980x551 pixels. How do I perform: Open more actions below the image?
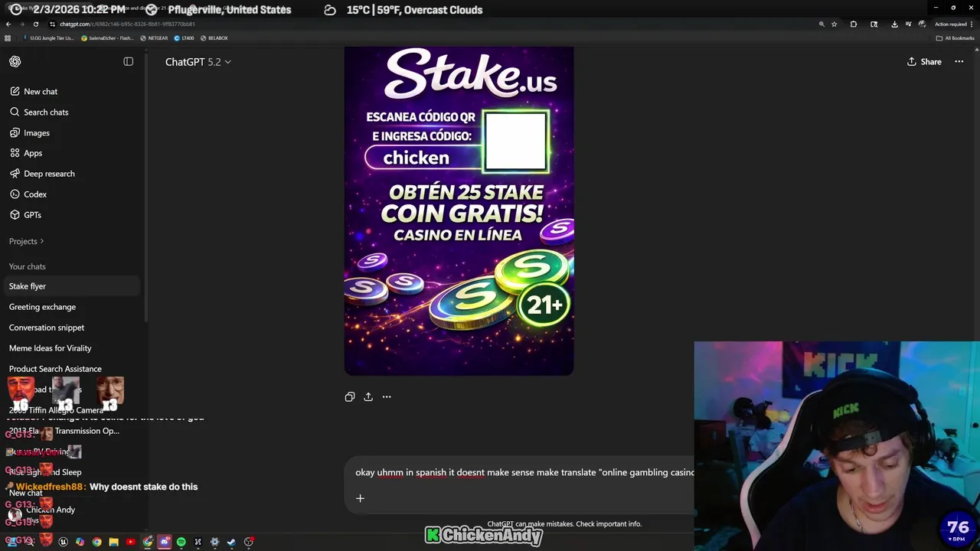click(x=387, y=396)
